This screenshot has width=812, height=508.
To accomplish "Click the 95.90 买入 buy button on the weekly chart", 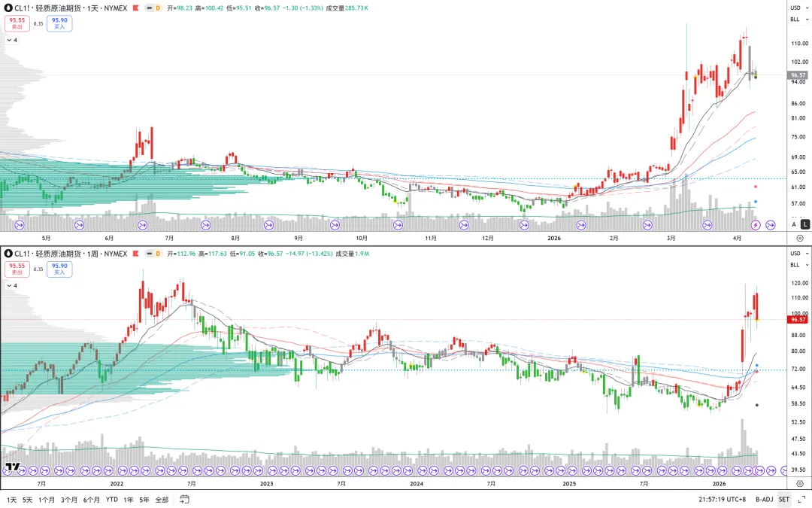I will point(59,269).
